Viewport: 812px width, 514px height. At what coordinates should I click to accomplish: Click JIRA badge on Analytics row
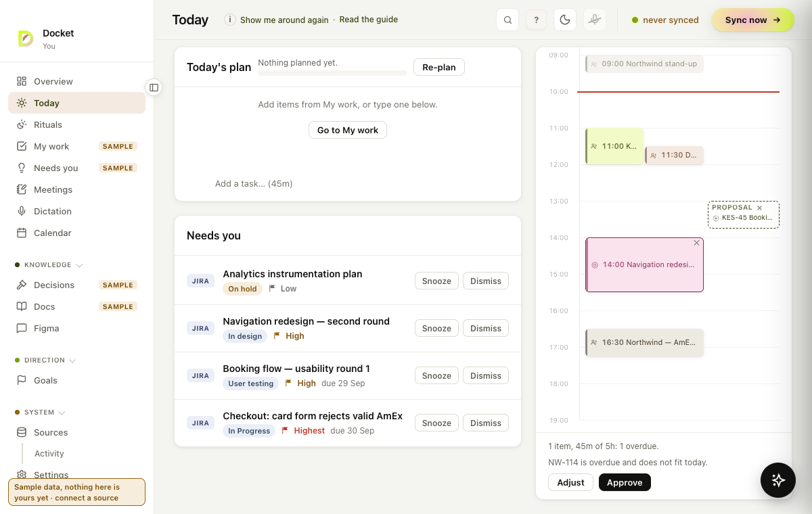tap(200, 281)
